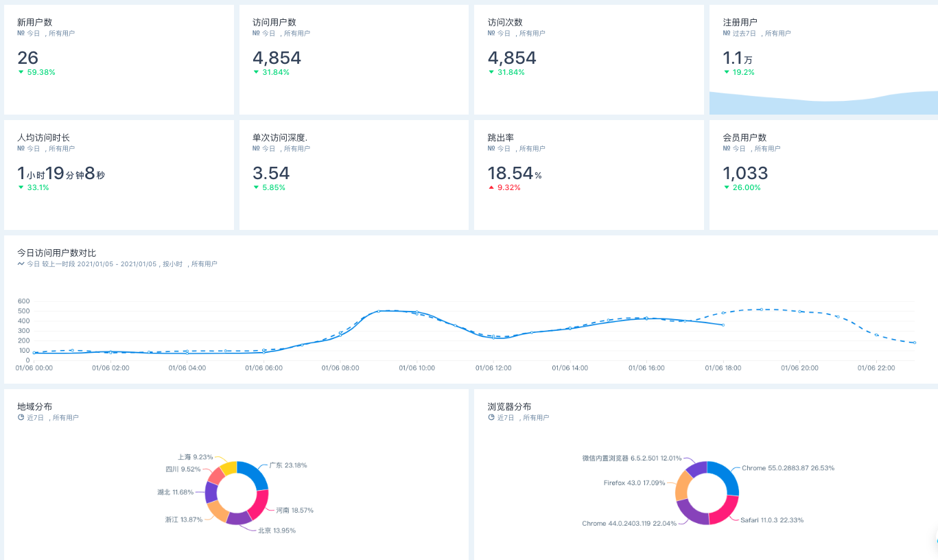Click the 浏览器分布 chart title
This screenshot has height=560, width=938.
(x=509, y=406)
